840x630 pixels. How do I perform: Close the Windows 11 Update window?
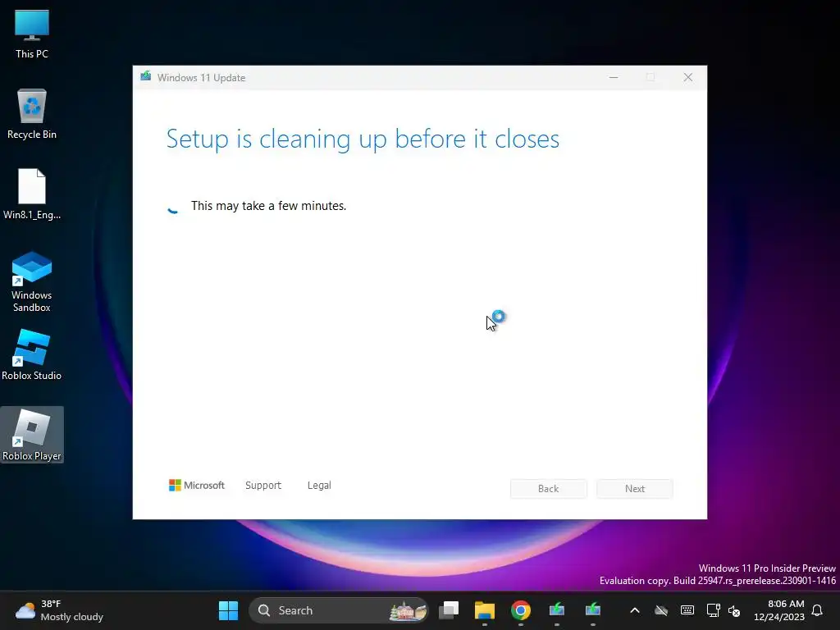[688, 78]
